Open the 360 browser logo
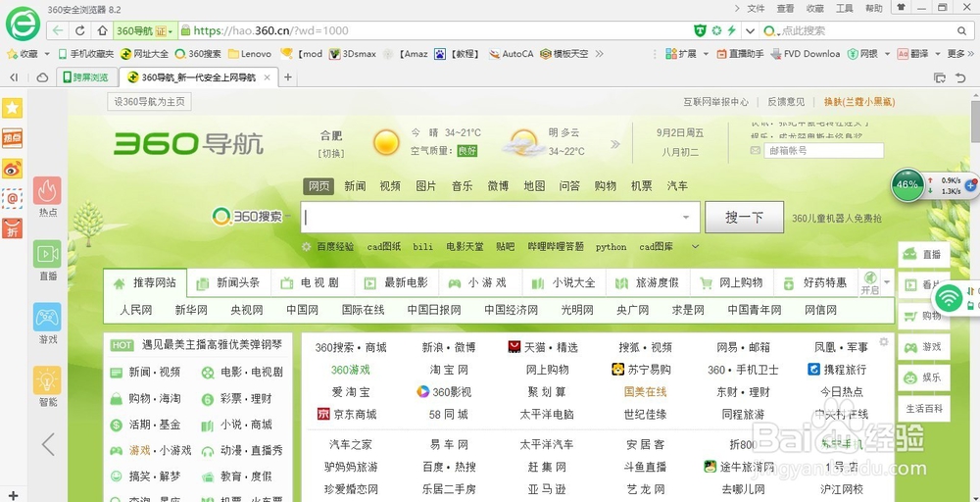Image resolution: width=980 pixels, height=502 pixels. (24, 24)
